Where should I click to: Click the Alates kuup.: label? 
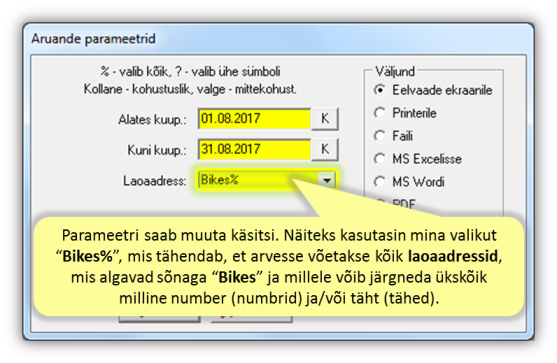[152, 120]
